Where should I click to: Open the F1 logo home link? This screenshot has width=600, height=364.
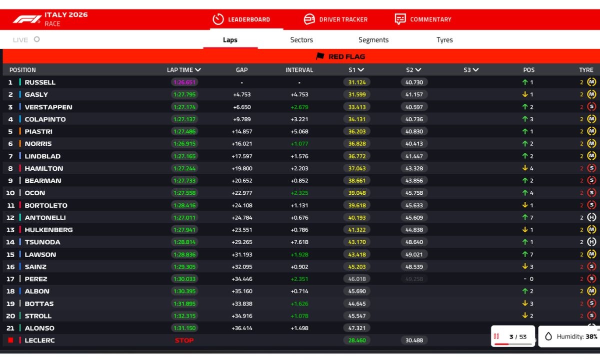pos(27,19)
